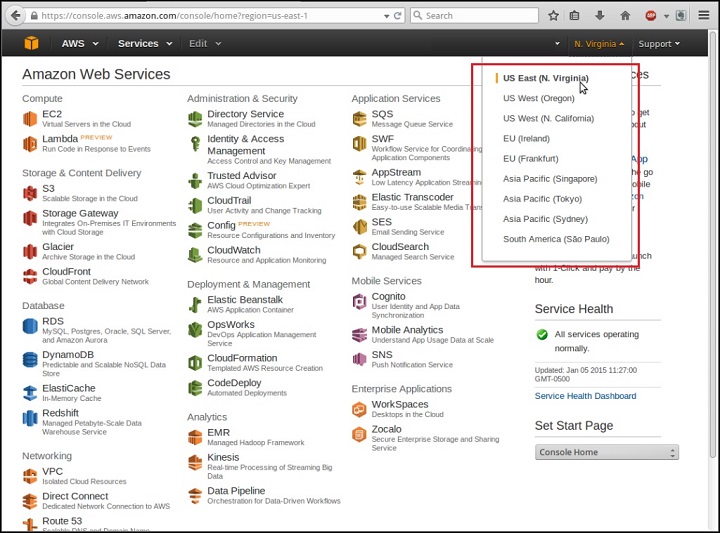Open the Console Home start page dropdown
Screen dimensions: 720x533
click(607, 452)
